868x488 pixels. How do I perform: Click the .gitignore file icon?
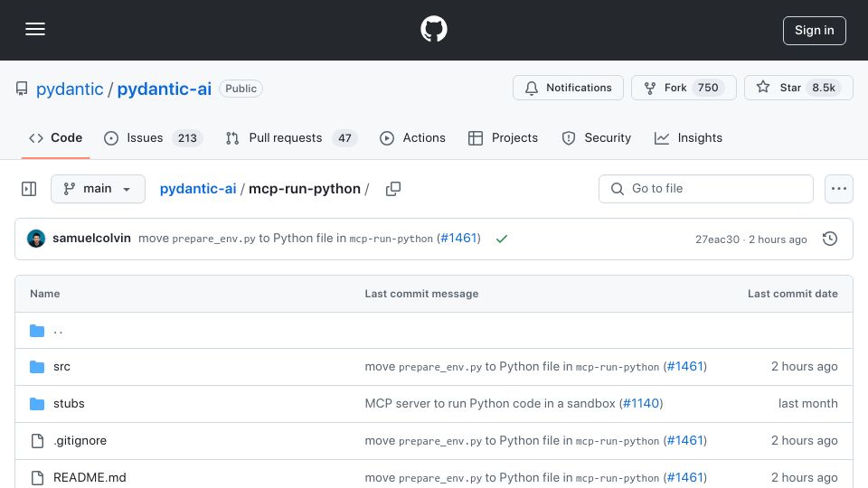[37, 441]
